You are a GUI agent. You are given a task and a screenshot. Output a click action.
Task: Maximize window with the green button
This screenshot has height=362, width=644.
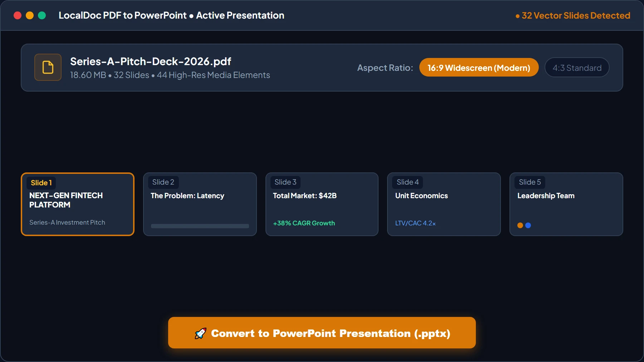(42, 15)
